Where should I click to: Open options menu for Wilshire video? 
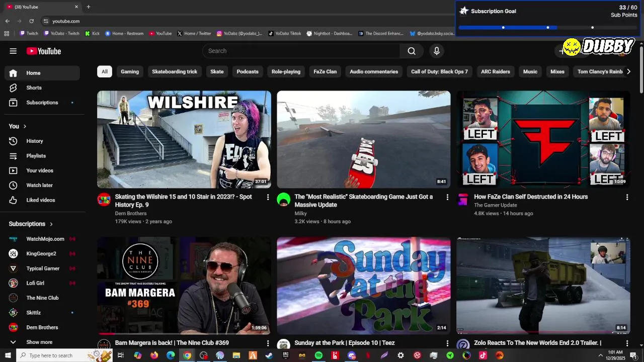[x=268, y=197]
